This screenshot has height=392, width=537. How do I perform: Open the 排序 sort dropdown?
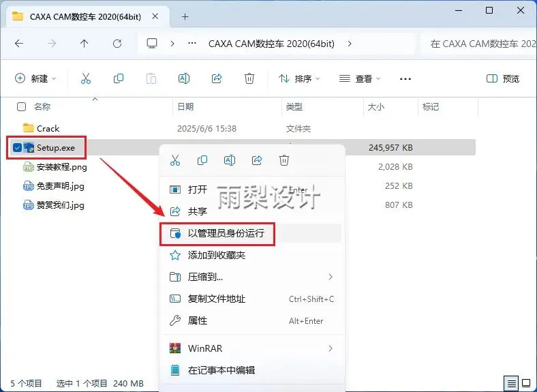[299, 79]
